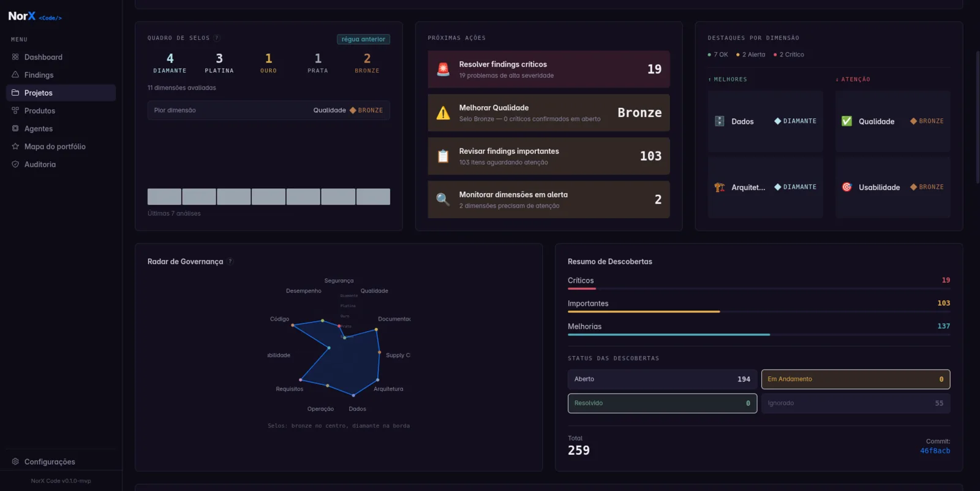Click the Agentes sidebar icon

[x=15, y=129]
